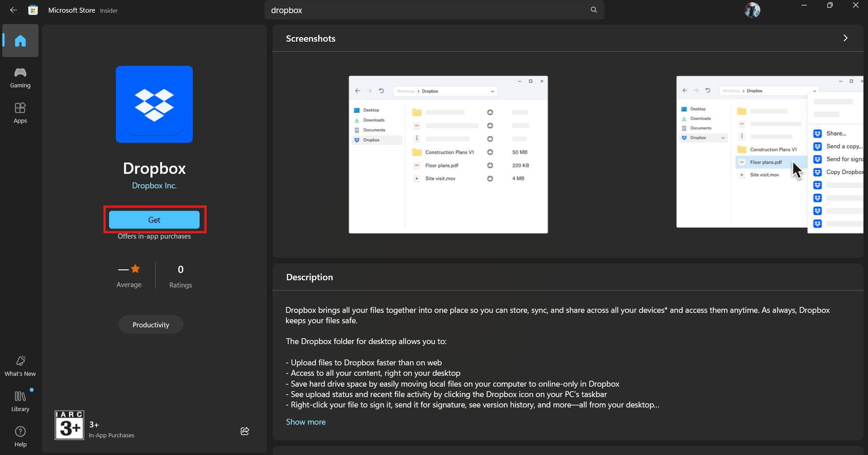Screen dimensions: 868x455
Task: Open the Dropbox Inc. publisher link
Action: pyautogui.click(x=154, y=186)
